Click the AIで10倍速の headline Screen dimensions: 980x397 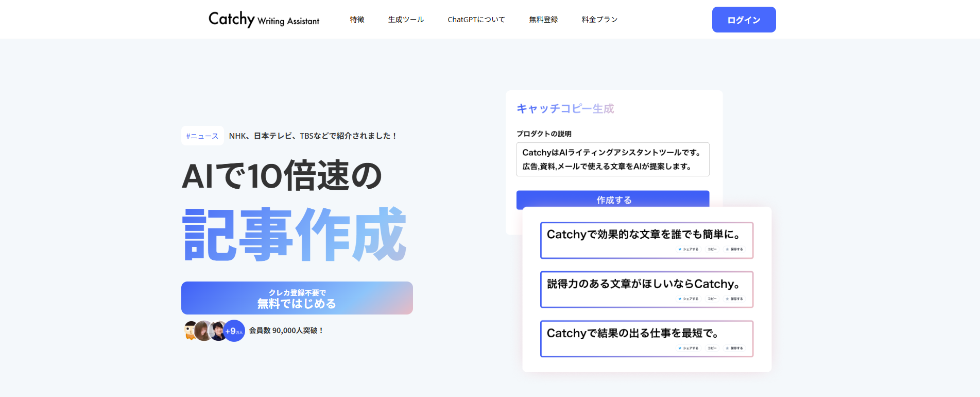click(282, 175)
